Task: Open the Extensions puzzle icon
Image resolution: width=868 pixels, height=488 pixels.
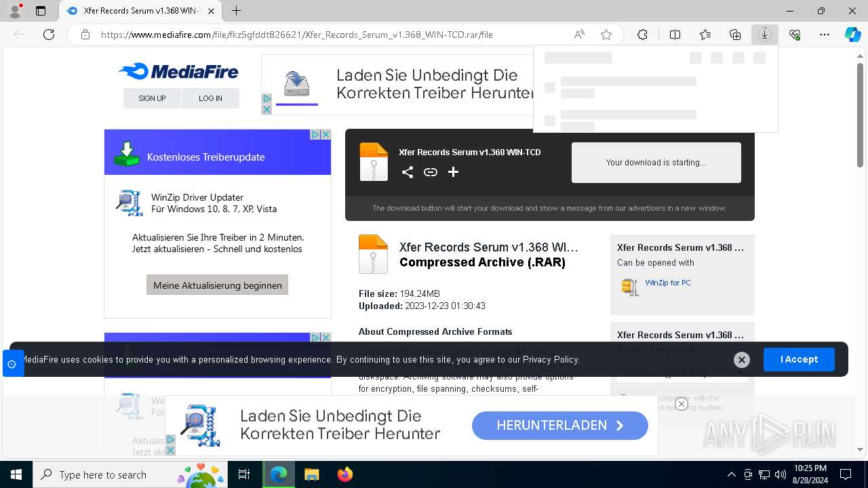Action: tap(642, 35)
